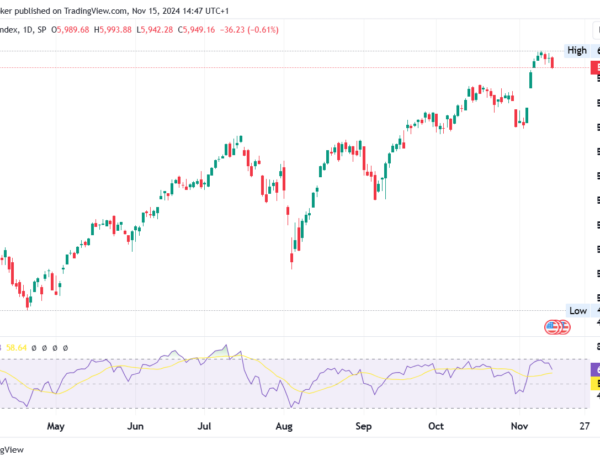Viewport: 600px width, 461px height.
Task: Select the yellow moving average tag on axis
Action: 593,382
